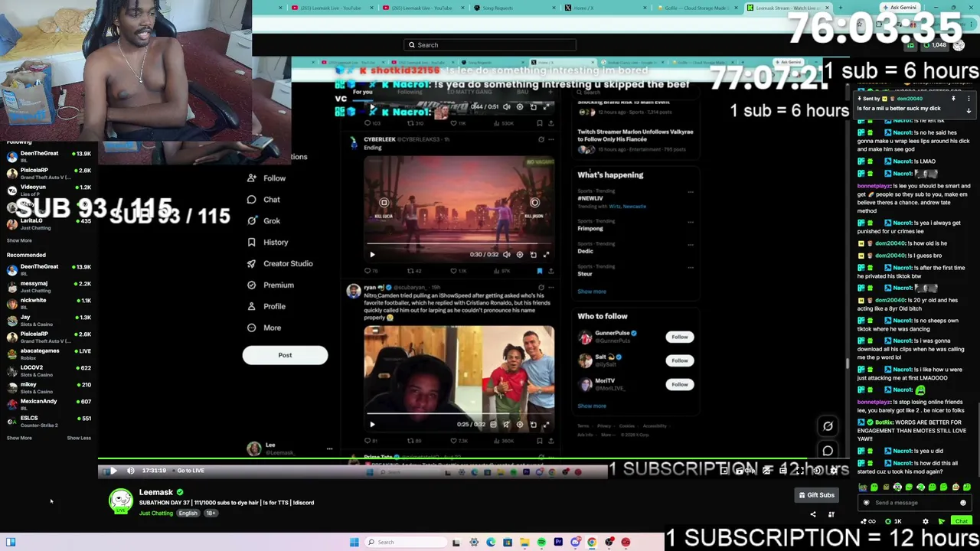Open Task View from the taskbar

click(x=456, y=543)
